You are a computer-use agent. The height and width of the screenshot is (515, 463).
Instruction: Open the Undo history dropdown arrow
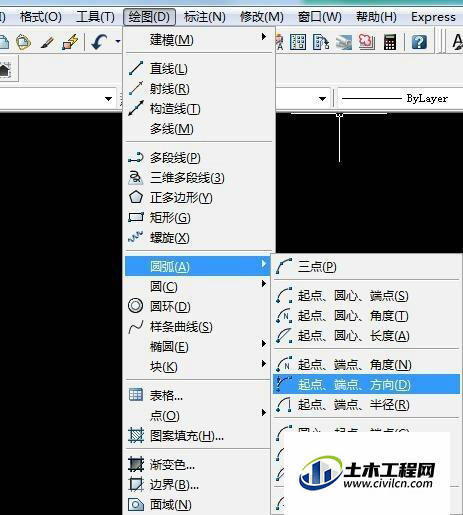(117, 42)
